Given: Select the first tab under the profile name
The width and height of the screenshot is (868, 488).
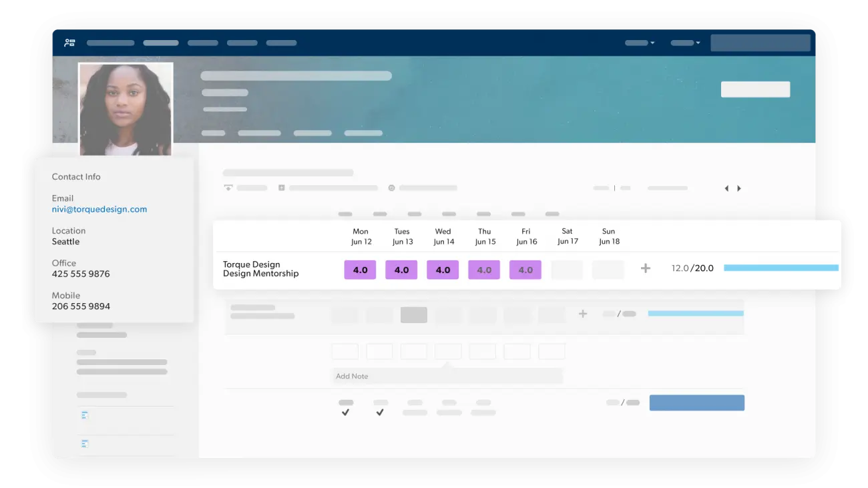Looking at the screenshot, I should point(213,133).
